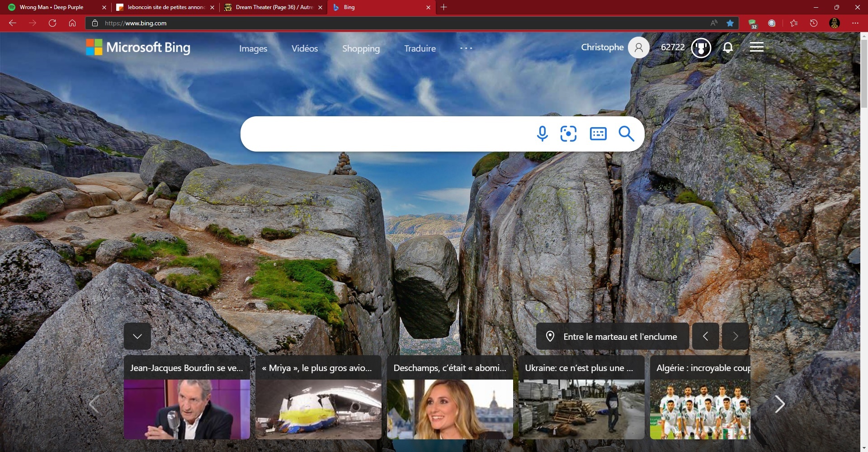
Task: Open the Deschamps news card
Action: point(450,397)
